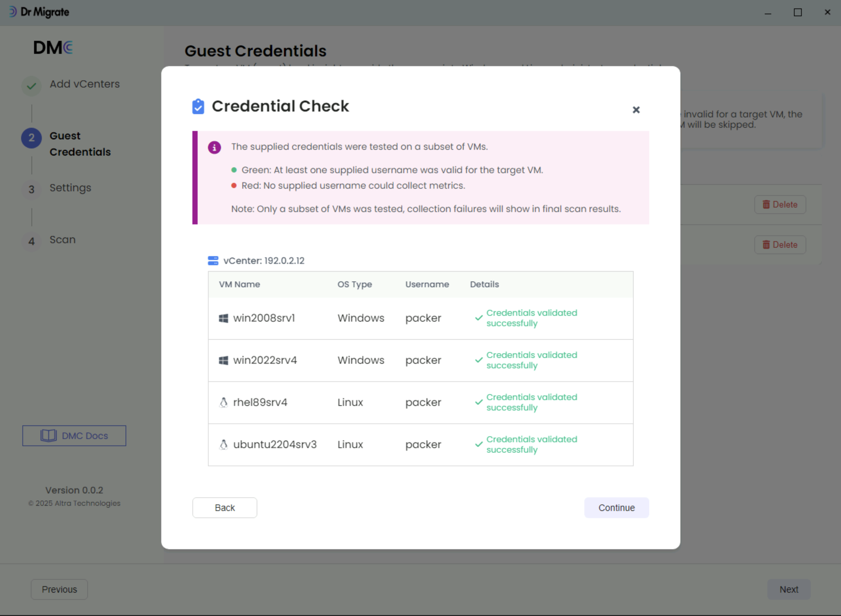Click the DMC logo in sidebar
This screenshot has height=616, width=841.
53,48
